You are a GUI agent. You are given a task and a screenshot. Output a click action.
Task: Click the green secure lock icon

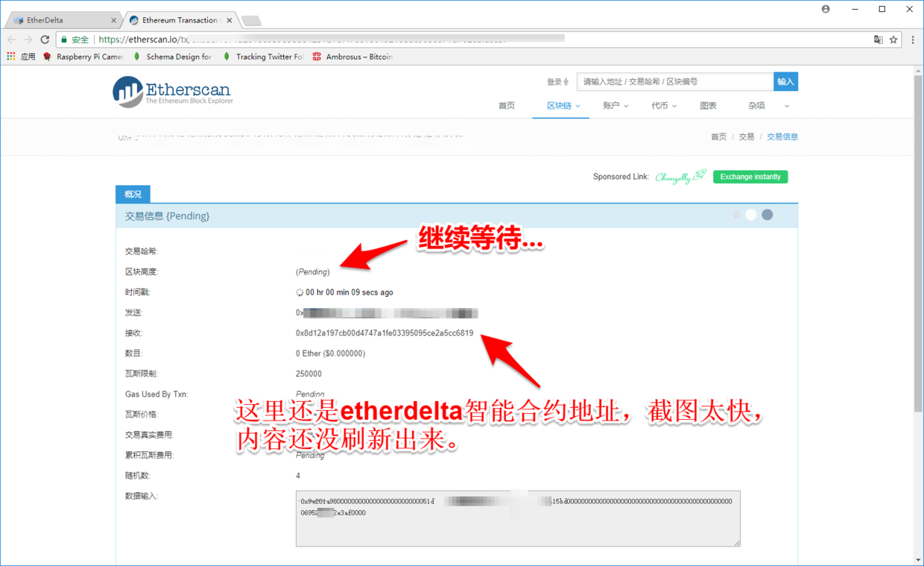[64, 40]
